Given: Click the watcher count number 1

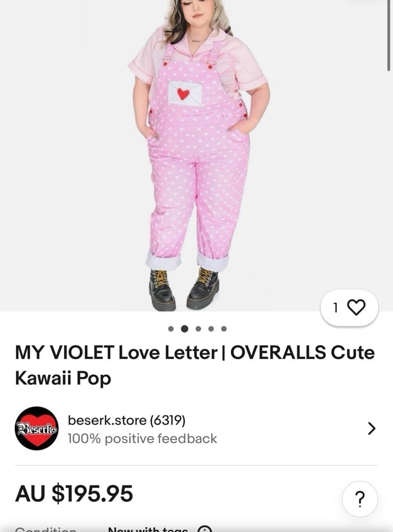Looking at the screenshot, I should 335,308.
